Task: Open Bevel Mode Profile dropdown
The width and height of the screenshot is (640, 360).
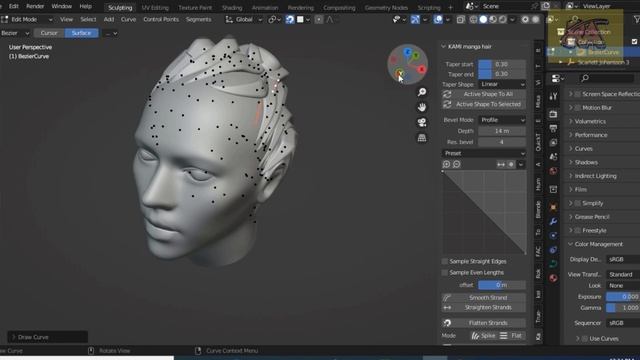Action: [502, 120]
